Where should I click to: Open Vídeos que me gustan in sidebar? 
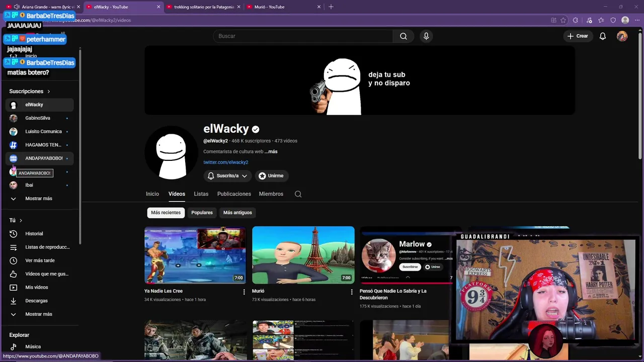(40, 274)
